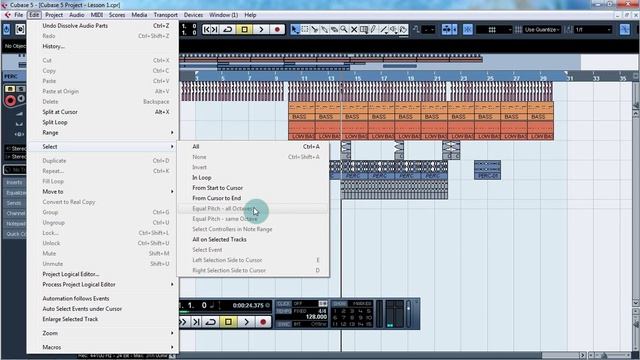The height and width of the screenshot is (360, 640).
Task: Adjust the transport output level slider
Action: tap(409, 313)
